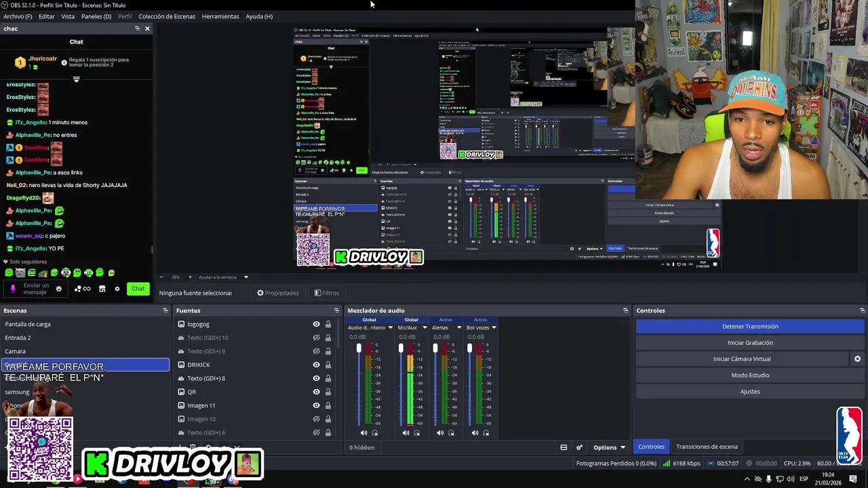Screen dimensions: 868x488
Task: Click the purple microphone icon in chat input
Action: [x=13, y=289]
